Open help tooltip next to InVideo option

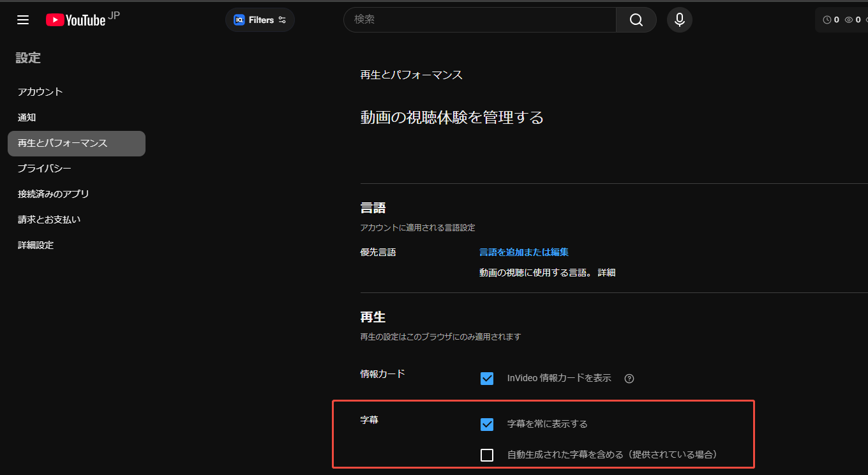point(629,378)
